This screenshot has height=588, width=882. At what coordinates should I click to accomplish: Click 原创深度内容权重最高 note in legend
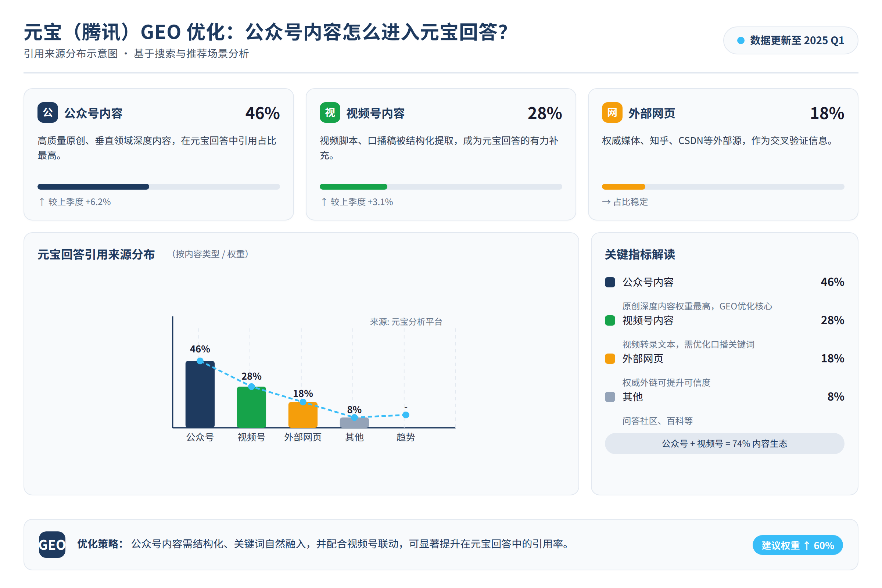click(698, 306)
